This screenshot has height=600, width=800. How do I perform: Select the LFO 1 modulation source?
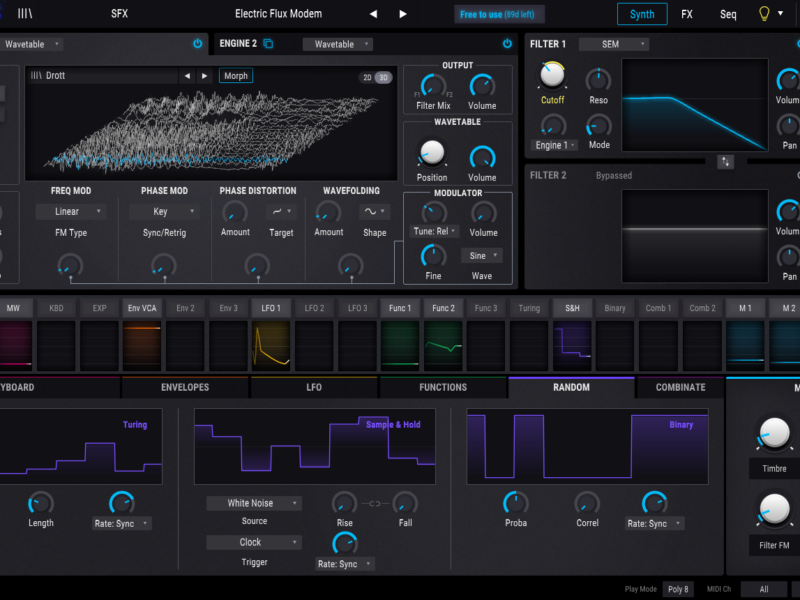point(271,308)
